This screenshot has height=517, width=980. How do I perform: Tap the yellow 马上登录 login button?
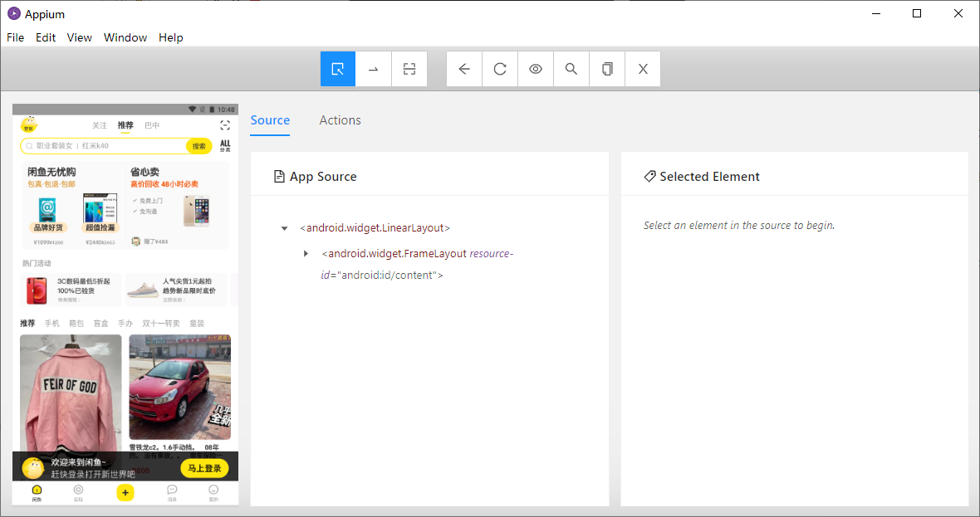(x=203, y=468)
